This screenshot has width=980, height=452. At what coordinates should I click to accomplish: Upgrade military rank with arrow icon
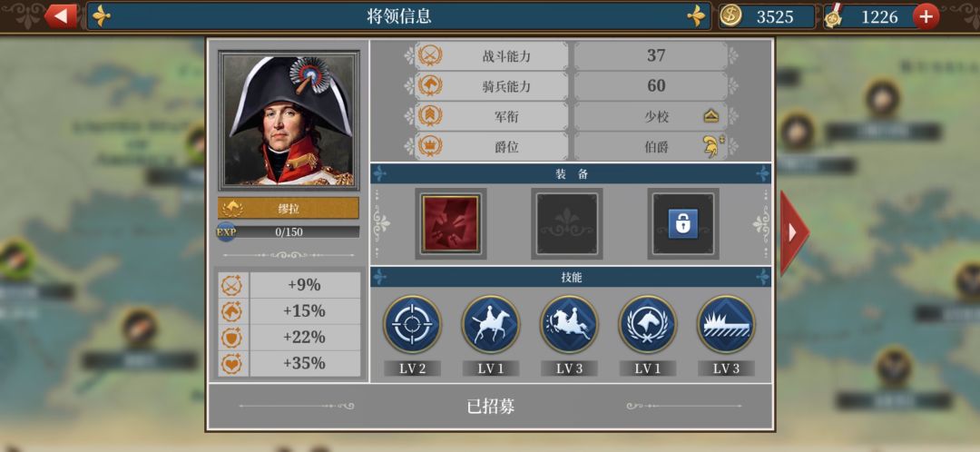click(710, 116)
